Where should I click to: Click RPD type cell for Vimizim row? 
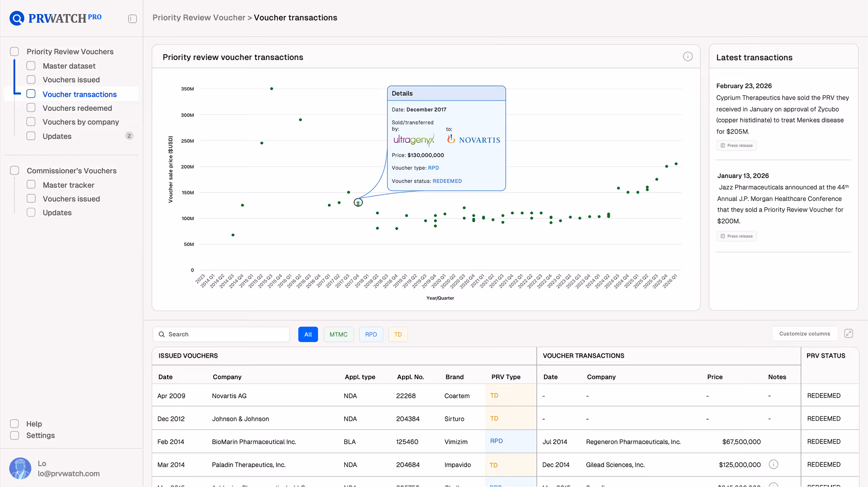[511, 441]
